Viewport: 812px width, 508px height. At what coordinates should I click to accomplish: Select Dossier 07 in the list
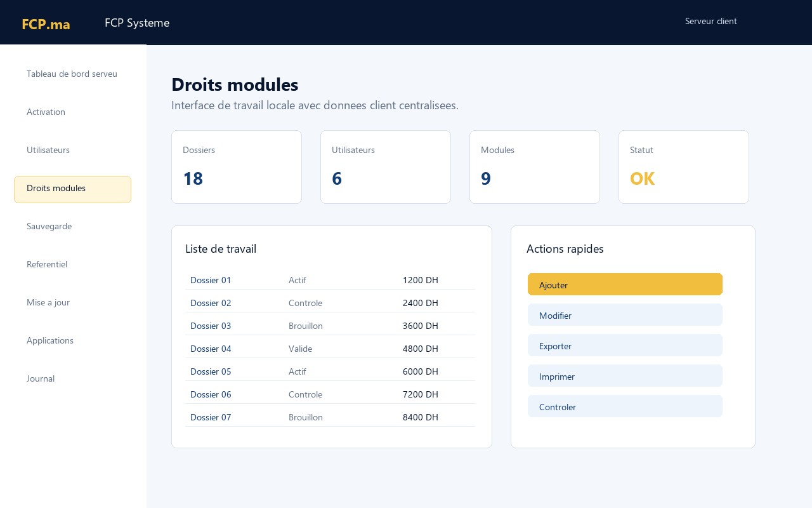pyautogui.click(x=211, y=417)
